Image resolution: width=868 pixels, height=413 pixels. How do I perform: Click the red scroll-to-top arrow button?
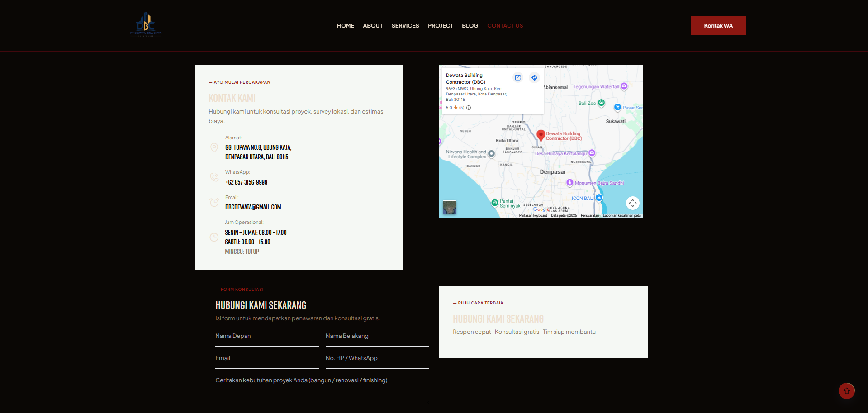click(x=847, y=391)
